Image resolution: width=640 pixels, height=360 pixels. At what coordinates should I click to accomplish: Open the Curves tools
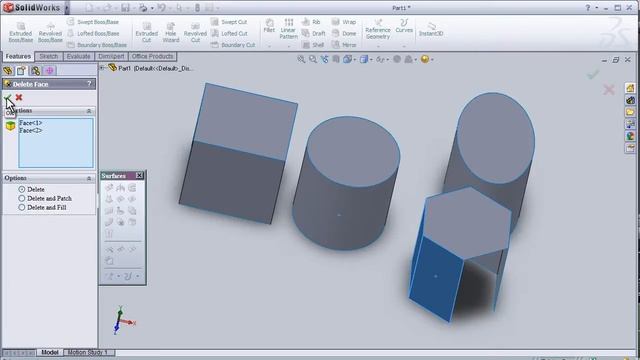[x=404, y=25]
